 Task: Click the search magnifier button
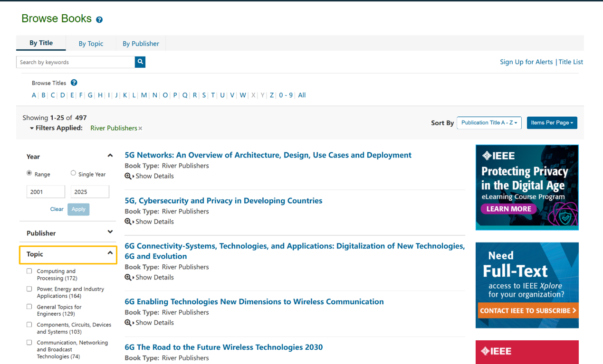pyautogui.click(x=140, y=62)
